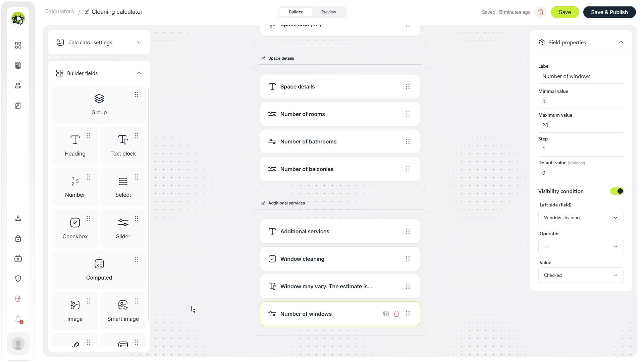644x362 pixels.
Task: Select the Number of bathrooms field row
Action: [x=340, y=141]
